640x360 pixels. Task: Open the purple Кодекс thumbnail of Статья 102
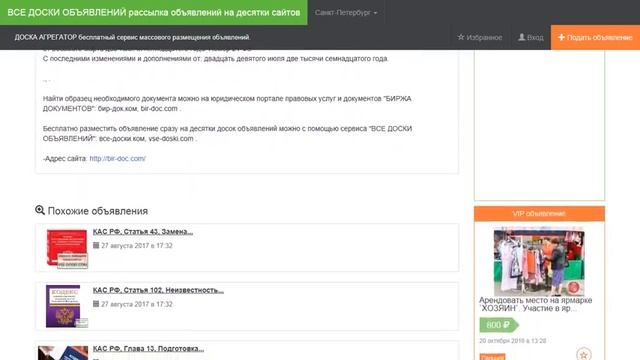click(x=67, y=306)
